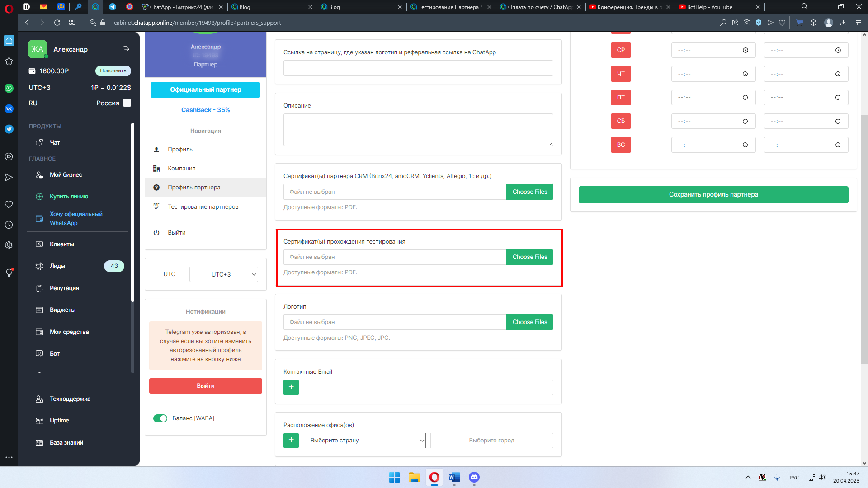Open Тестирование партнеров in the navigation
This screenshot has height=488, width=868.
[x=203, y=207]
